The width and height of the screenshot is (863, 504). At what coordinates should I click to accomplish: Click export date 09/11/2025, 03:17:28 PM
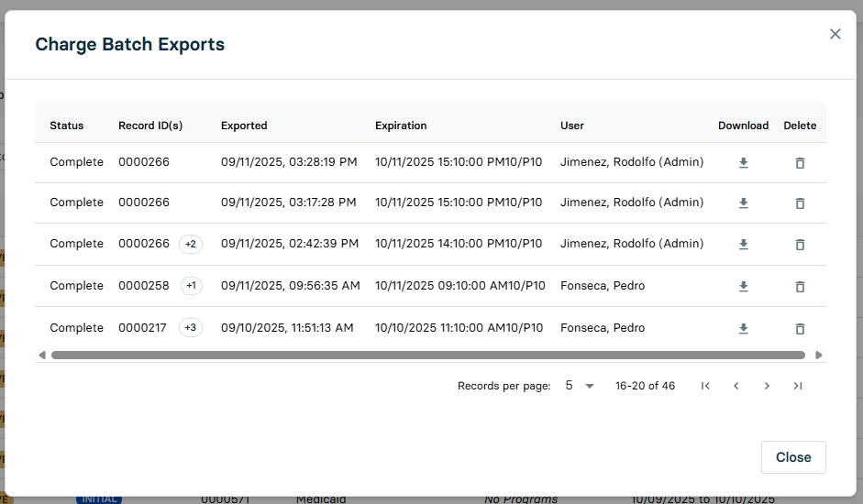tap(288, 202)
